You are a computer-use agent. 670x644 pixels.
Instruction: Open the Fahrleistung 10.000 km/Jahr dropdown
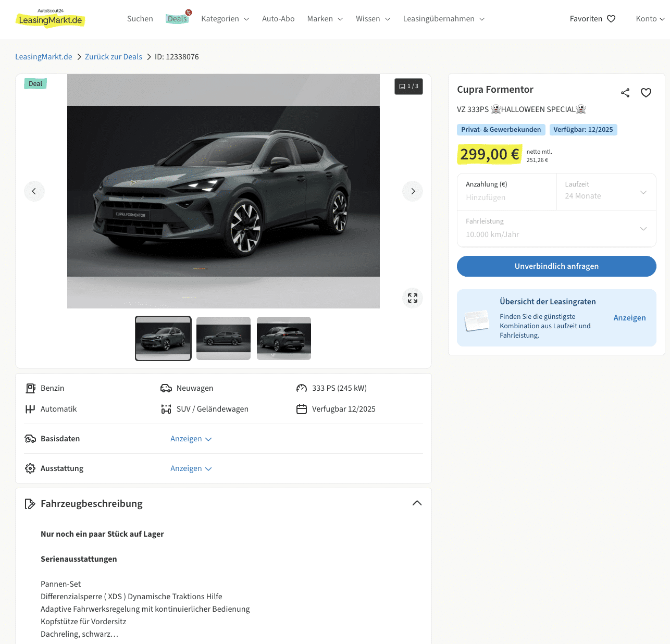(x=556, y=229)
